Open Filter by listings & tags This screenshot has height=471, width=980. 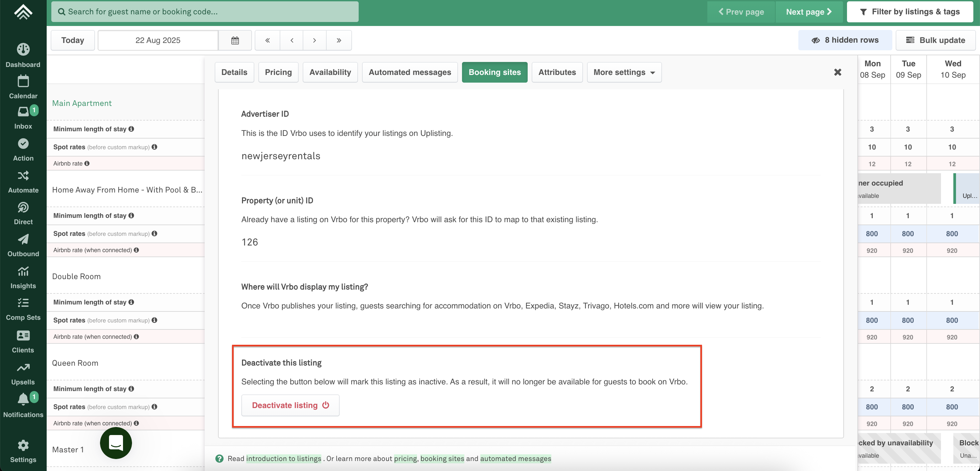(910, 12)
